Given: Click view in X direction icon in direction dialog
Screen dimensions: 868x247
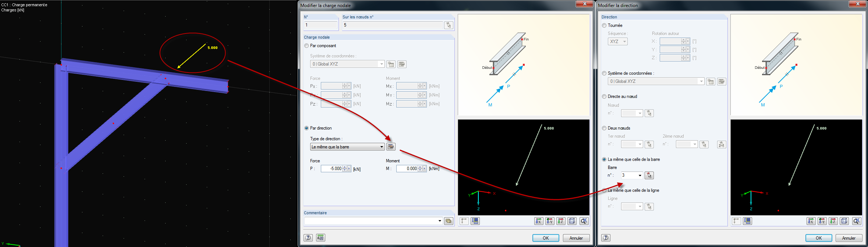Looking at the screenshot, I should pyautogui.click(x=811, y=221).
